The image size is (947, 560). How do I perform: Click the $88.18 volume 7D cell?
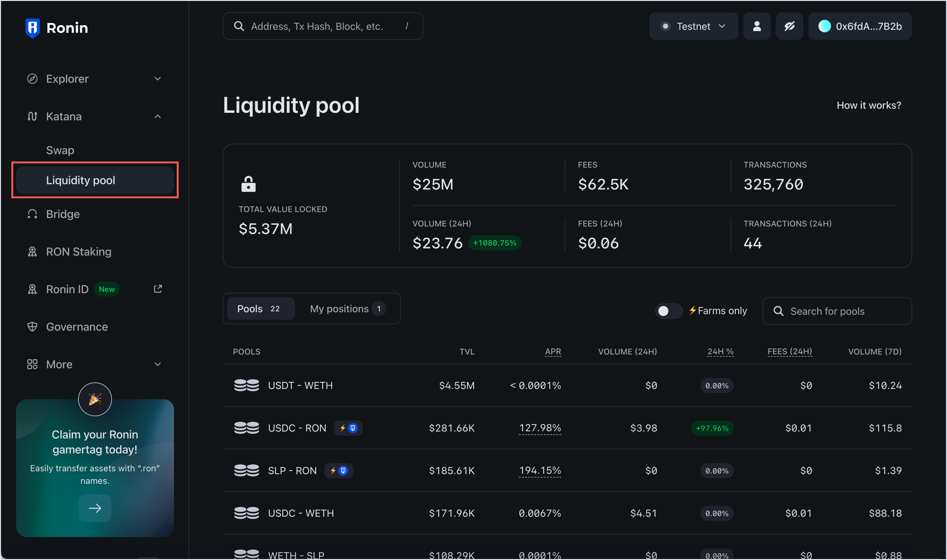pos(885,513)
